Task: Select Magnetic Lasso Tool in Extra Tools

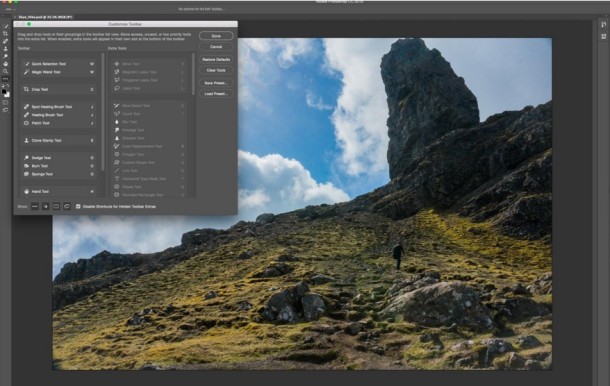Action: (149, 72)
